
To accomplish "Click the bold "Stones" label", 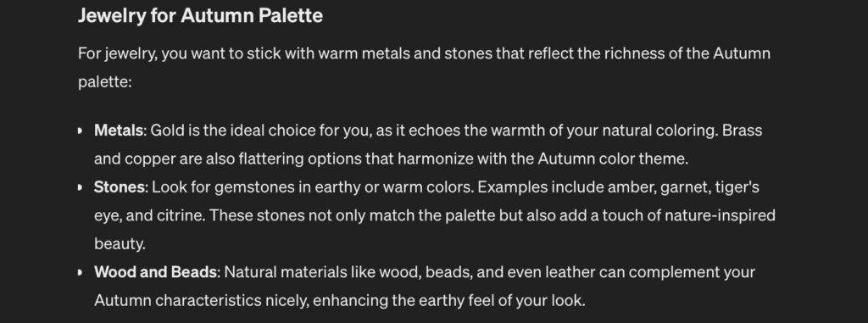I will (x=120, y=187).
